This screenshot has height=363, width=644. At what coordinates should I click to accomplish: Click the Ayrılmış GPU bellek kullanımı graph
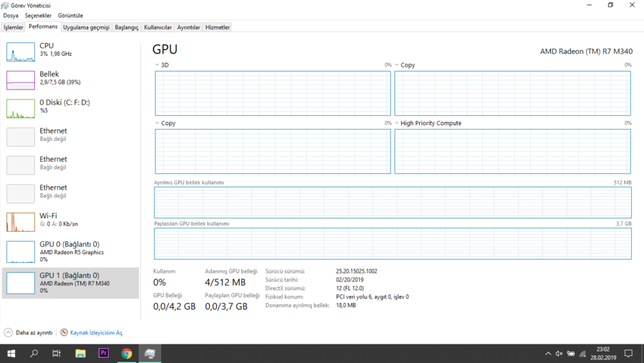coord(393,202)
